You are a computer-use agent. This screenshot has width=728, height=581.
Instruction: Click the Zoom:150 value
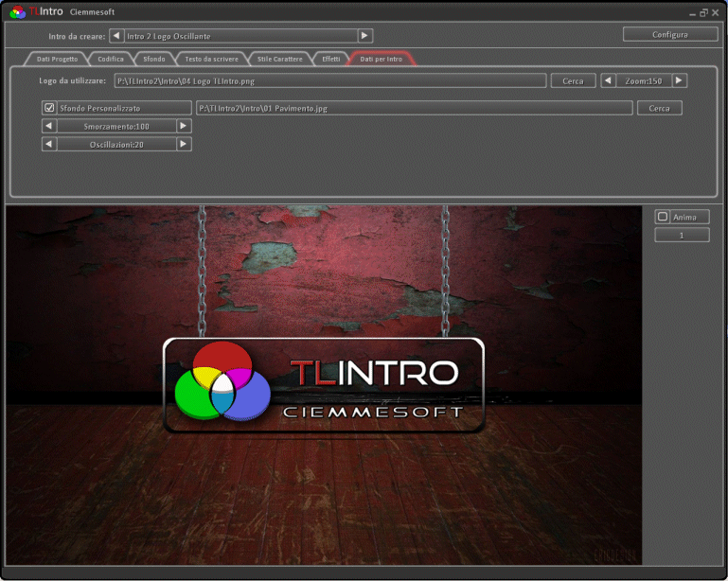click(644, 80)
